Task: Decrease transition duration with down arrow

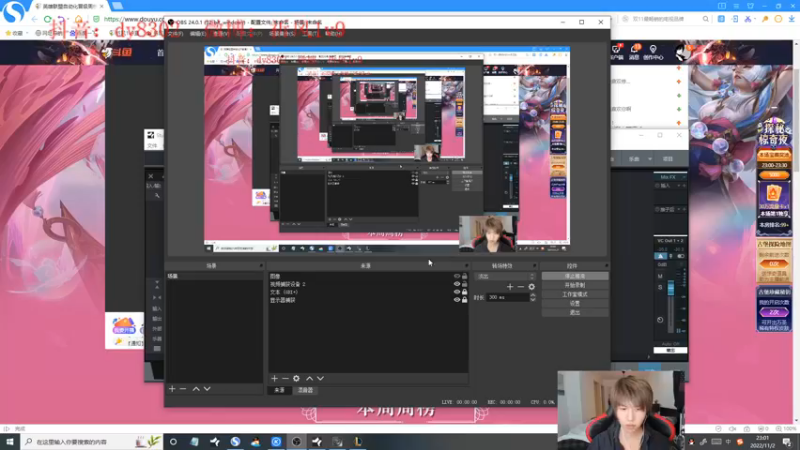Action: (x=533, y=299)
